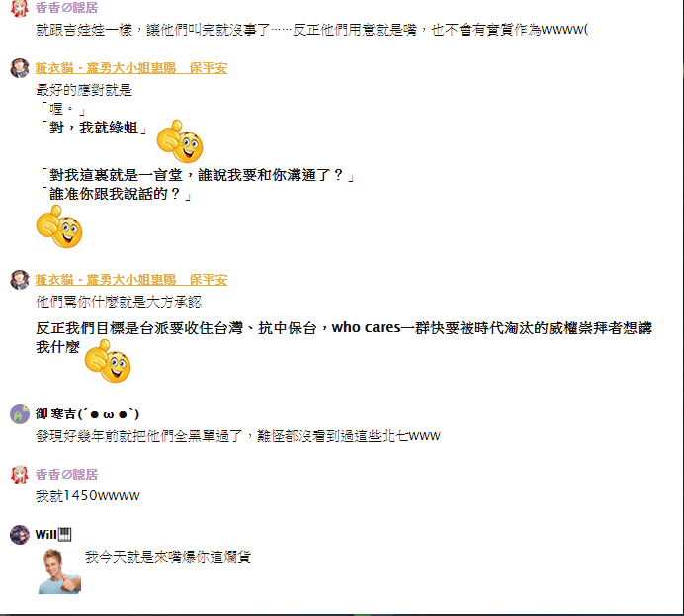The height and width of the screenshot is (616, 684).
Task: Click the 香香∅隱居 avatar above the 吉娃娃 comment
Action: click(19, 8)
